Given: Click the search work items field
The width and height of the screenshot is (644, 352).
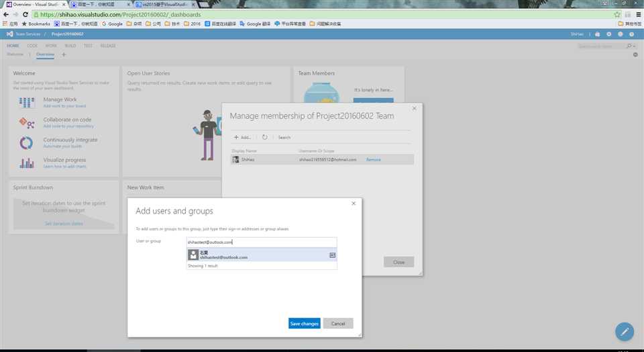Looking at the screenshot, I should click(601, 46).
